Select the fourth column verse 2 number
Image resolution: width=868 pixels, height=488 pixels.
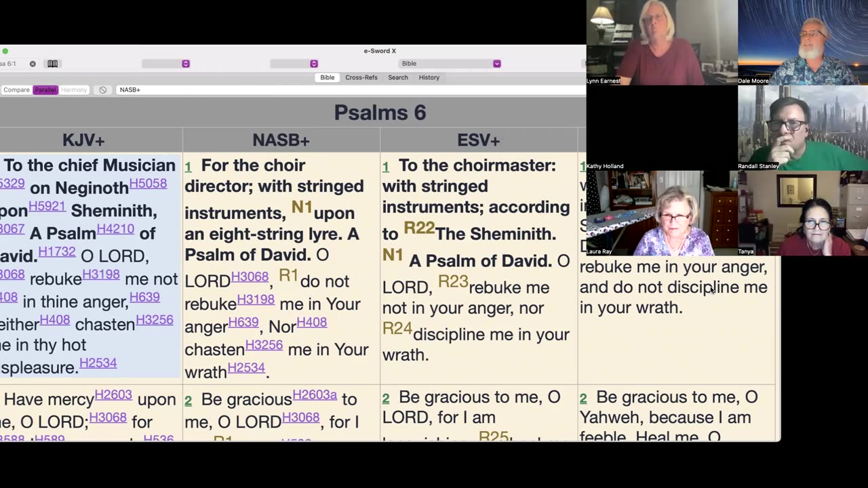tap(583, 399)
